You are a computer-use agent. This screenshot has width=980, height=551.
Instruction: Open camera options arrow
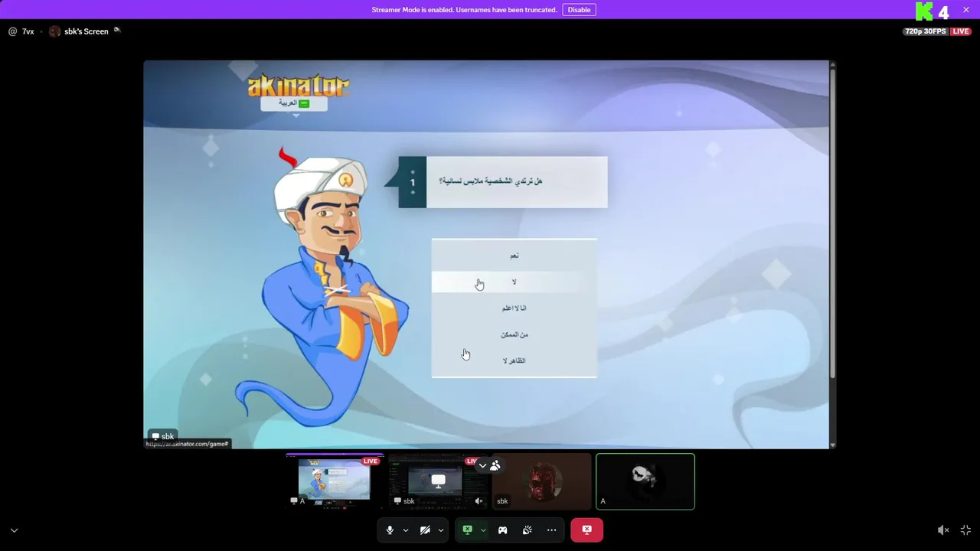[441, 530]
